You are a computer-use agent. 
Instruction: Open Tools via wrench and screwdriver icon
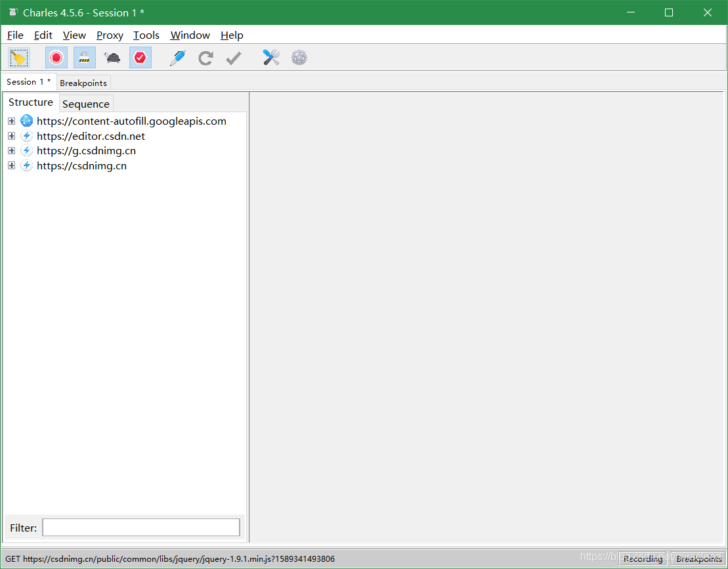click(x=271, y=58)
